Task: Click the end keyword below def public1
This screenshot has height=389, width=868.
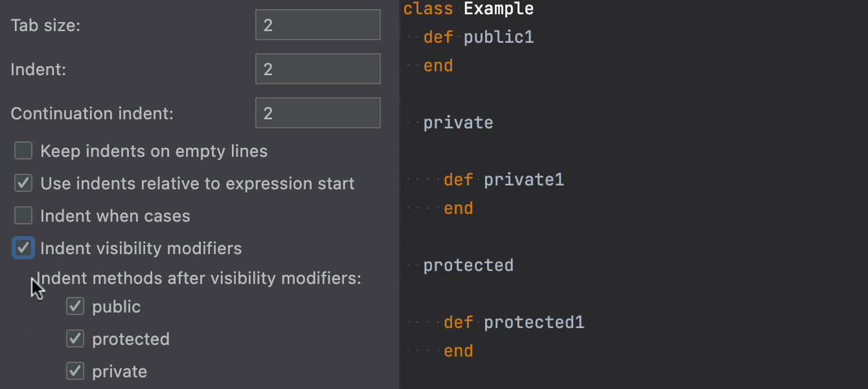Action: 438,65
